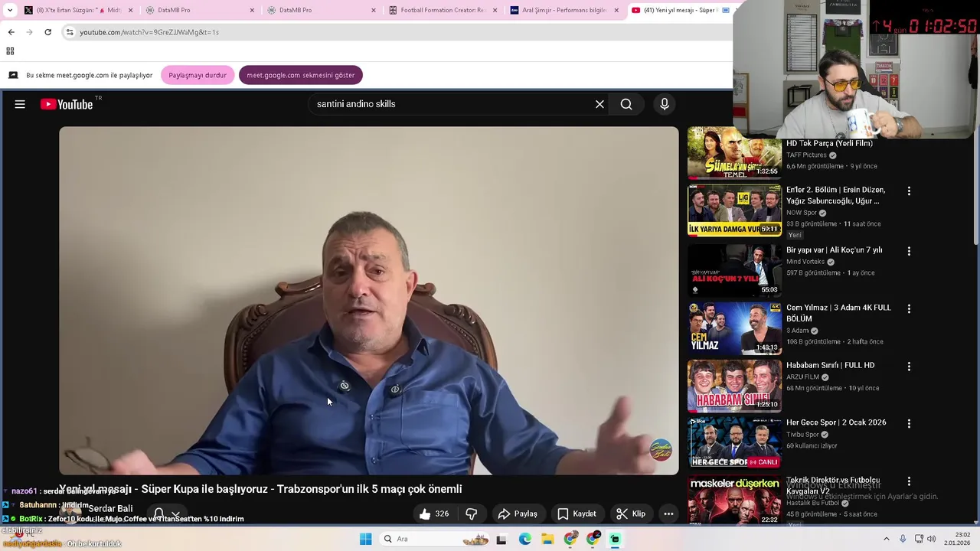The height and width of the screenshot is (551, 980).
Task: Run search with the magnifier button
Action: coord(626,104)
